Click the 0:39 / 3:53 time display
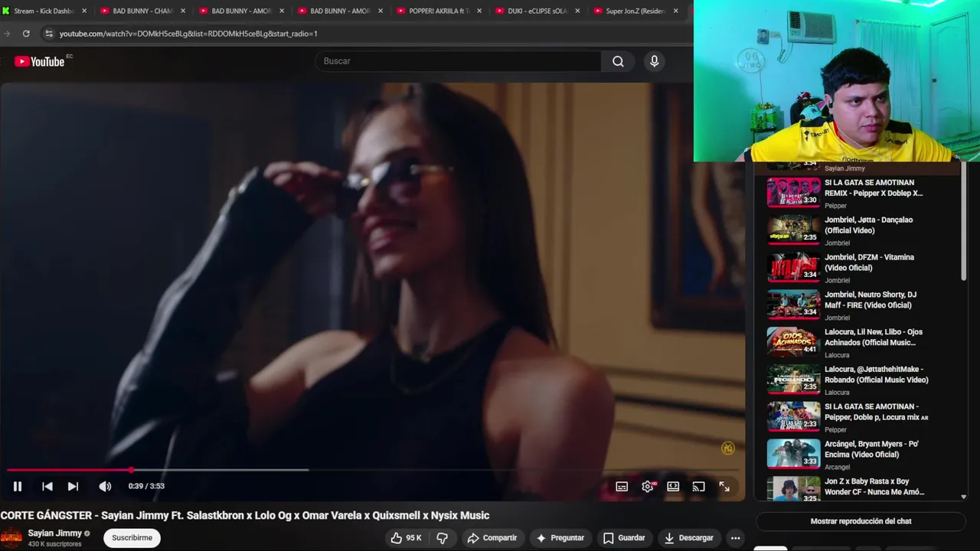Viewport: 980px width, 551px height. click(146, 486)
